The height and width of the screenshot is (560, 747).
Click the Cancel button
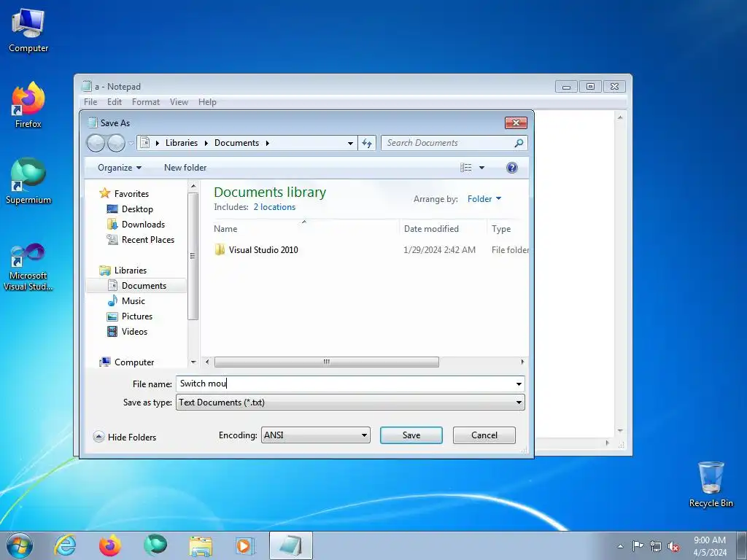click(484, 435)
